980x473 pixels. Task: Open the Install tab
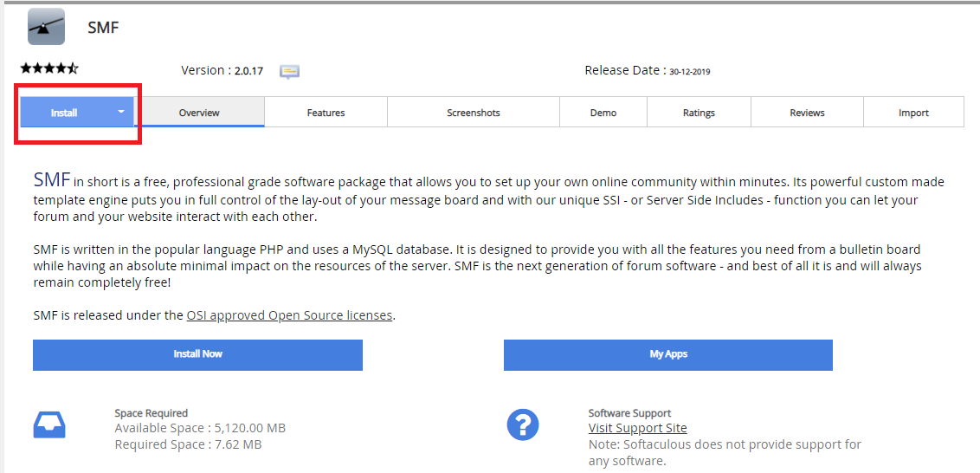click(x=78, y=113)
